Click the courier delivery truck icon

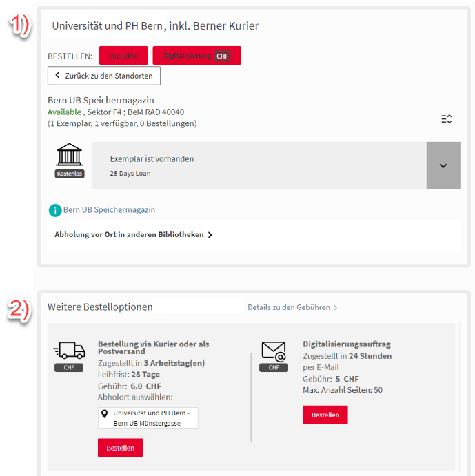point(70,351)
